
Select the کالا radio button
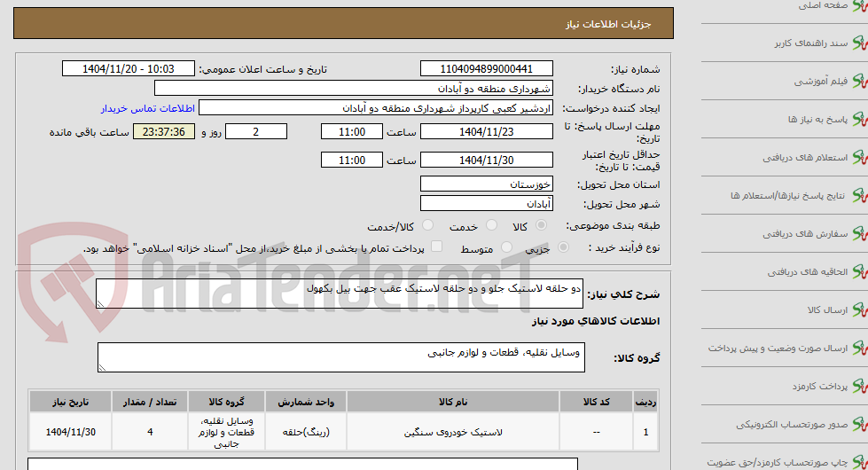click(x=542, y=225)
